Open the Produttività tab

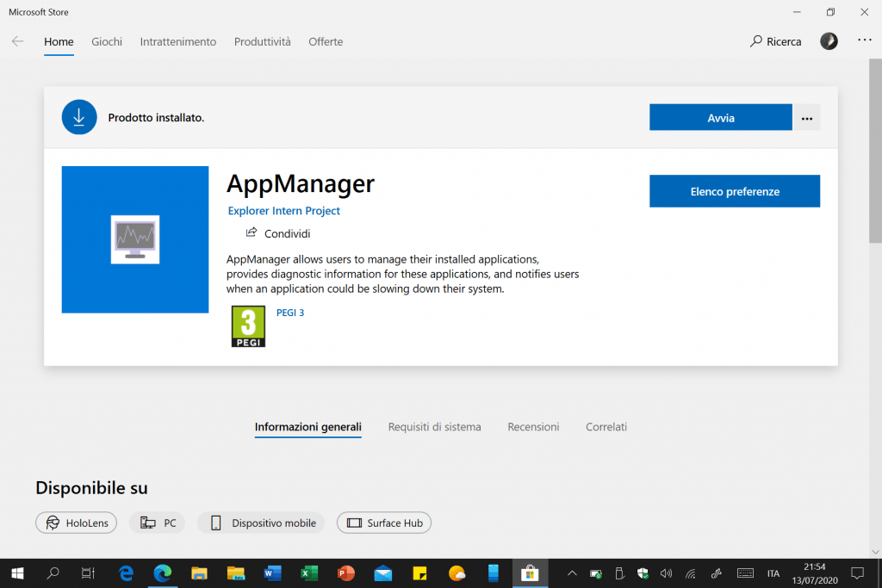262,41
